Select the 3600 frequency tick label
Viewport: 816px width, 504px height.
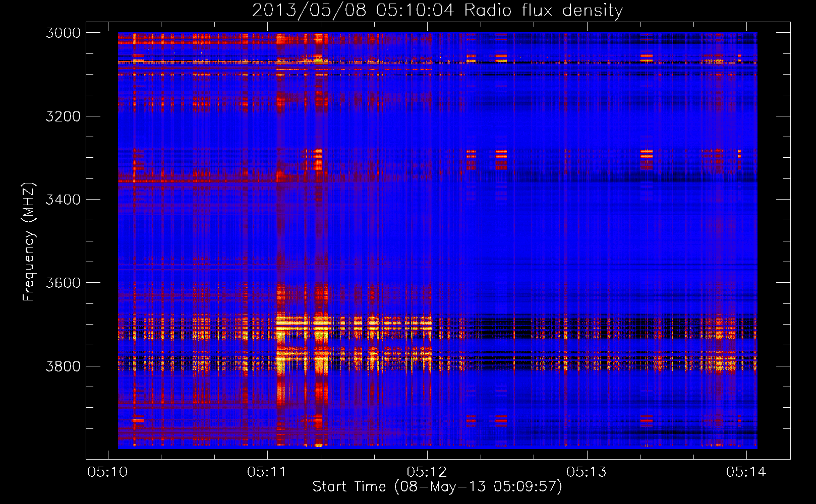pyautogui.click(x=63, y=283)
